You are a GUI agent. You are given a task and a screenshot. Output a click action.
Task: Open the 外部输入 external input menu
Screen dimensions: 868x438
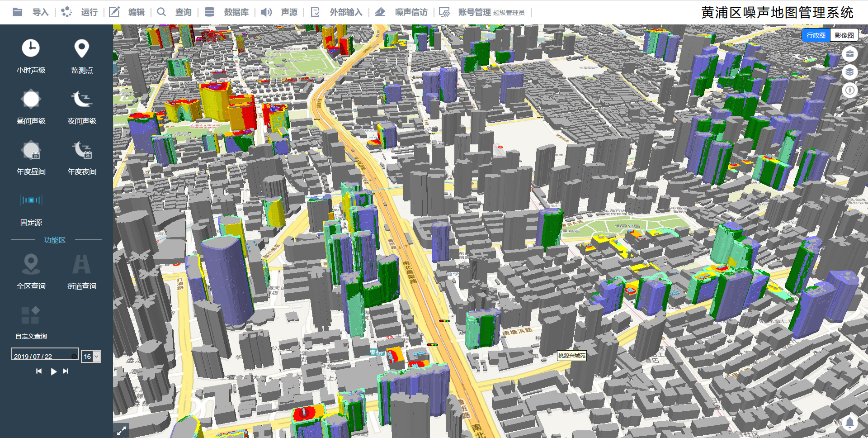click(x=346, y=12)
